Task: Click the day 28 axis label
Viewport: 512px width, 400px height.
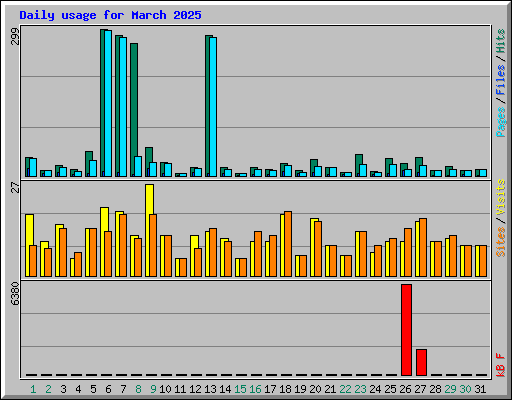Action: click(x=435, y=389)
